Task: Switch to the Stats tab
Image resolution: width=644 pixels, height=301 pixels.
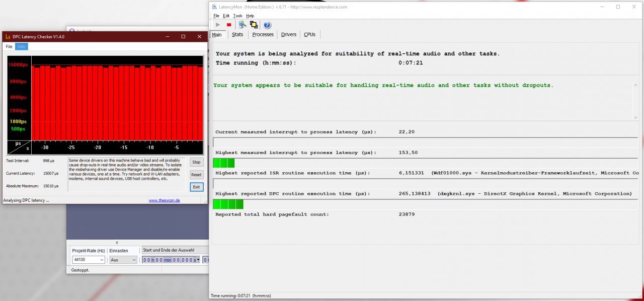Action: pos(237,35)
